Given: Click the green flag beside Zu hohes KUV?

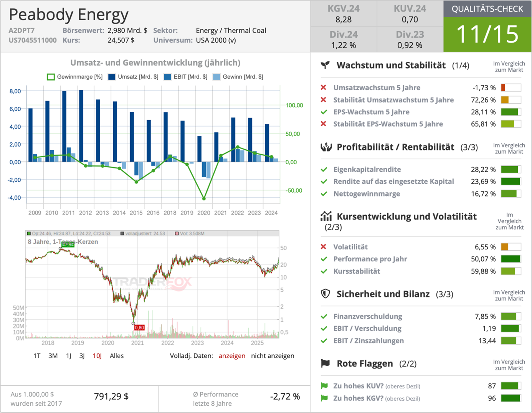Looking at the screenshot, I should click(x=324, y=386).
